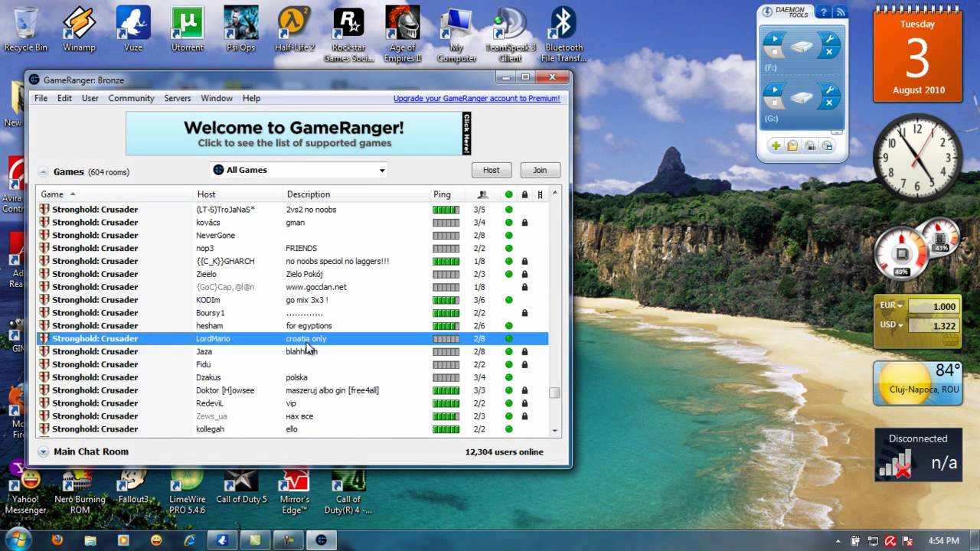Image resolution: width=980 pixels, height=551 pixels.
Task: Click the room list scrollbar thumb
Action: coord(554,393)
